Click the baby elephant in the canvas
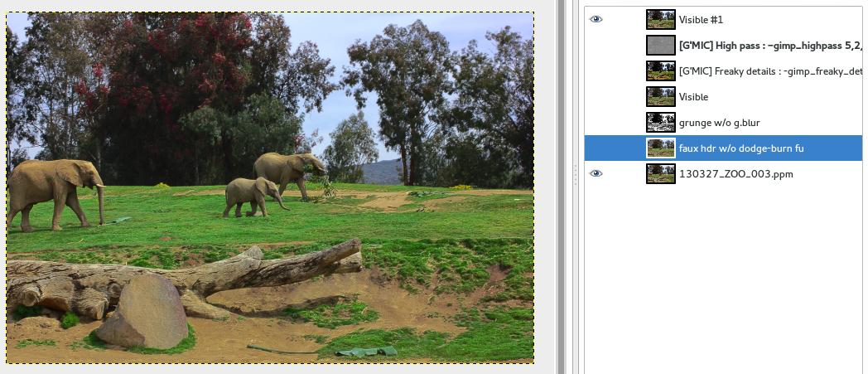 [x=253, y=197]
